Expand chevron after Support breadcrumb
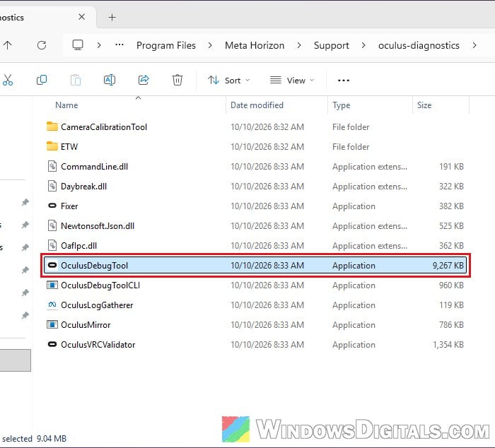Screen dimensions: 495x448 (x=363, y=45)
